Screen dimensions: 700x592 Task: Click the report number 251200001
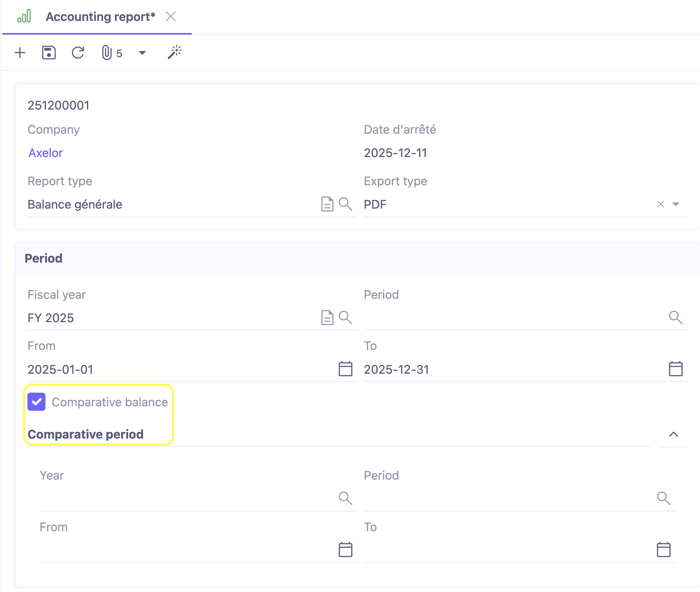59,106
